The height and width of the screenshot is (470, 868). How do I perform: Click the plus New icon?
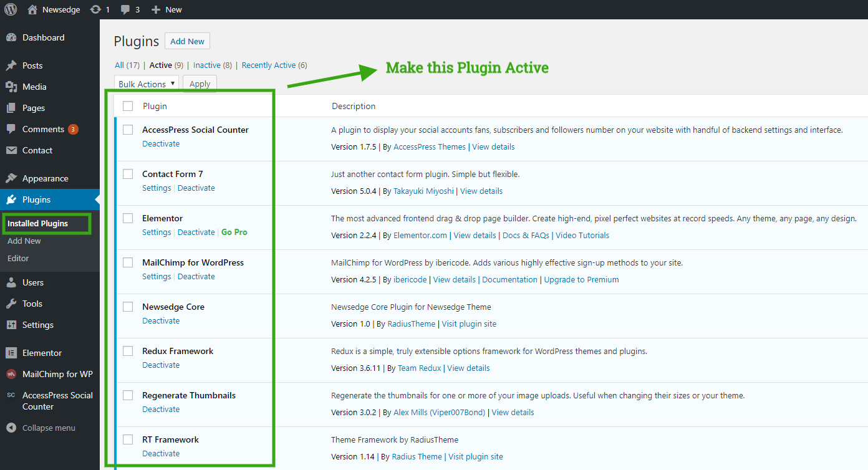156,9
